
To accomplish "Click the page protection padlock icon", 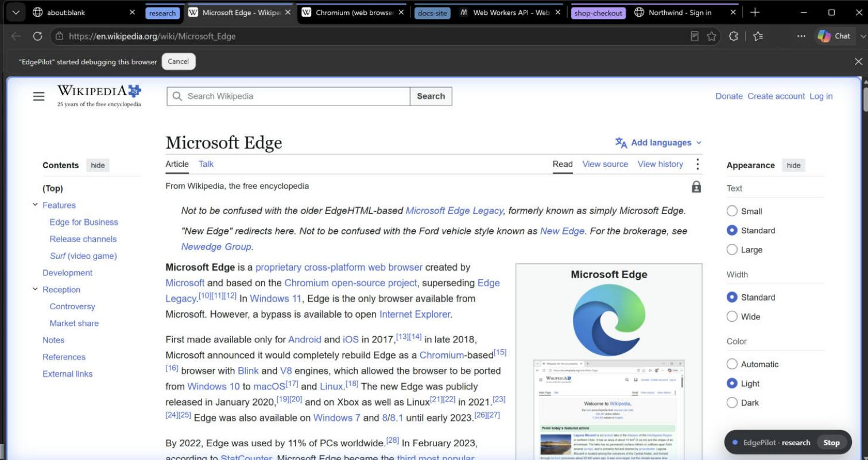I will tap(696, 187).
